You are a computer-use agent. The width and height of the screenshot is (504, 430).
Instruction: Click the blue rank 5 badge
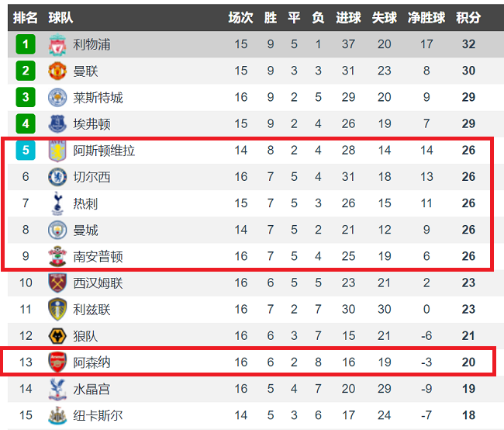(26, 150)
